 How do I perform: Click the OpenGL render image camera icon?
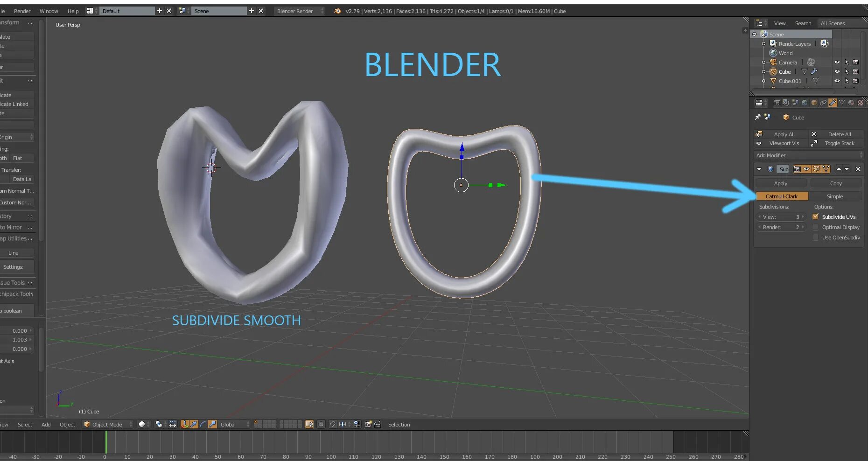[x=369, y=424]
